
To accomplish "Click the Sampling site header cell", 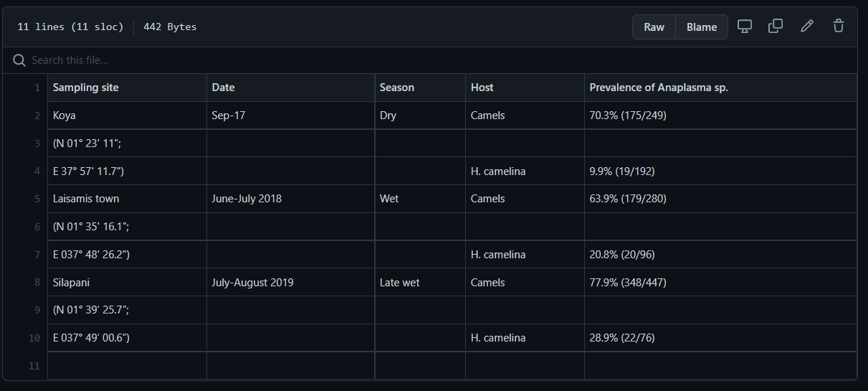I will coord(128,88).
